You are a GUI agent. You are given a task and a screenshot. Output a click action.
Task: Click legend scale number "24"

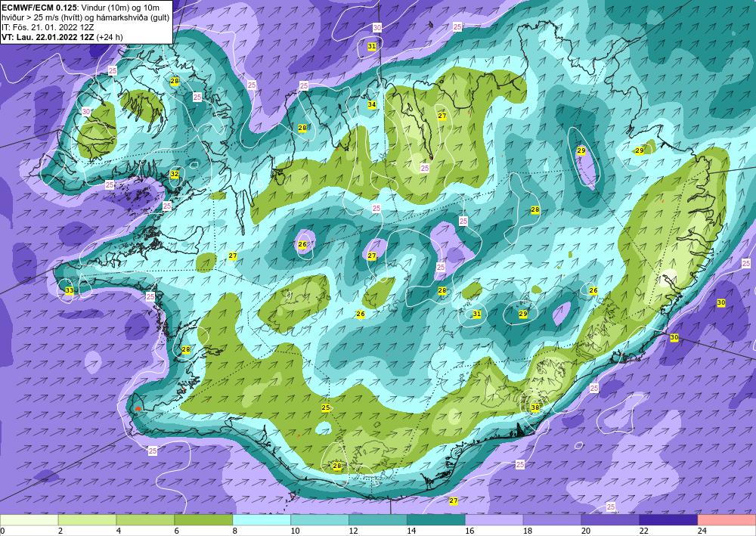pyautogui.click(x=702, y=531)
